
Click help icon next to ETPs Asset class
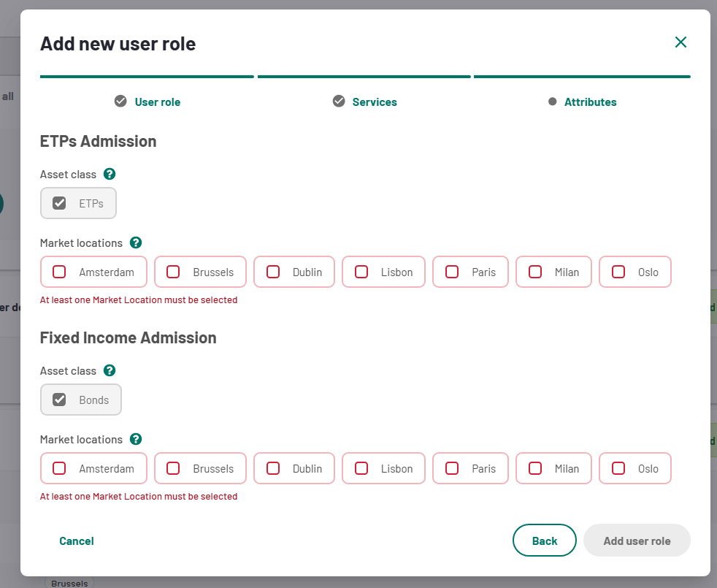(x=110, y=174)
